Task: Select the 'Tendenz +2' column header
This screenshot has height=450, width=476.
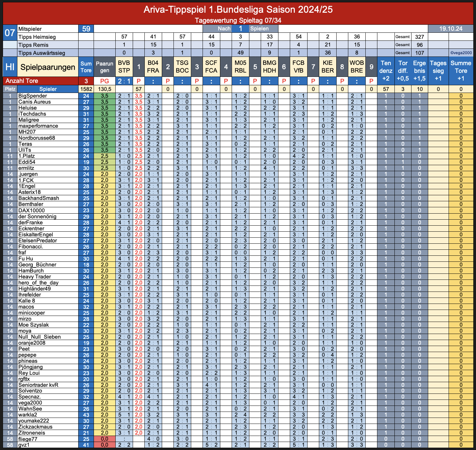Action: click(x=386, y=71)
